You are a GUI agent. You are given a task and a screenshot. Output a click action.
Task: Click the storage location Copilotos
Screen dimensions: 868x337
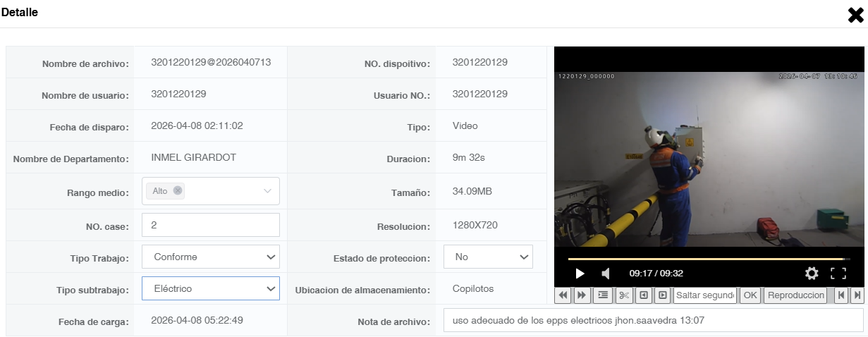(473, 288)
